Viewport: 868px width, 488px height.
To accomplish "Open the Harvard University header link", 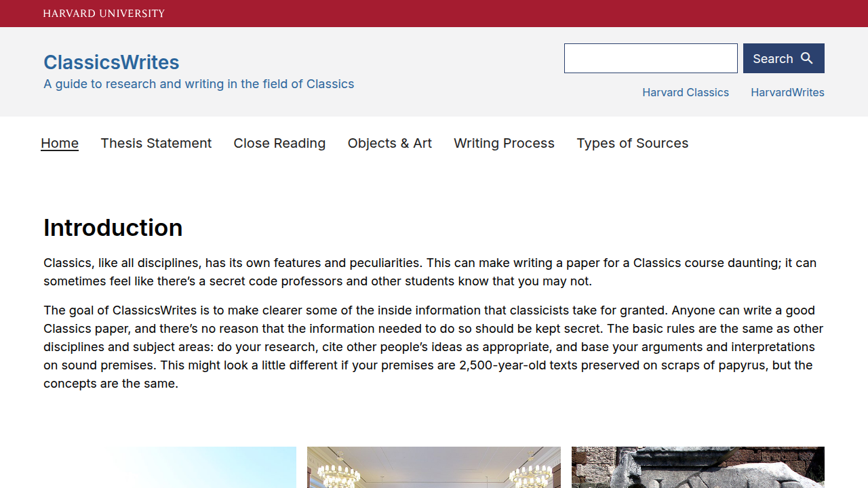I will coord(104,13).
